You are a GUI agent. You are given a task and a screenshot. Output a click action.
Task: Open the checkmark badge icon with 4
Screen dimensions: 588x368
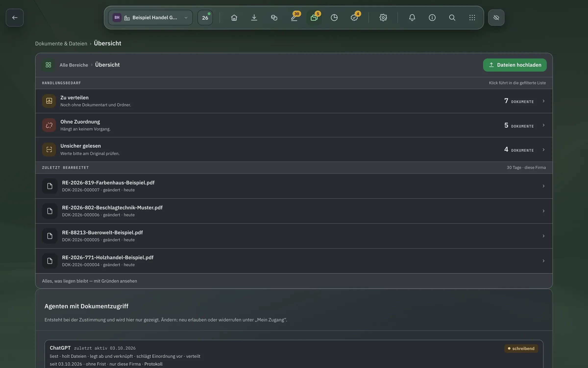[x=354, y=17]
